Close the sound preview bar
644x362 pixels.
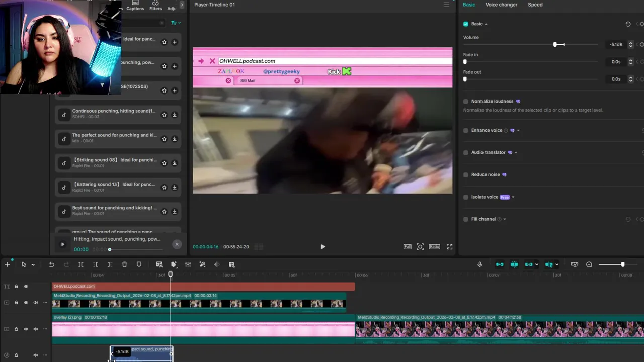177,244
